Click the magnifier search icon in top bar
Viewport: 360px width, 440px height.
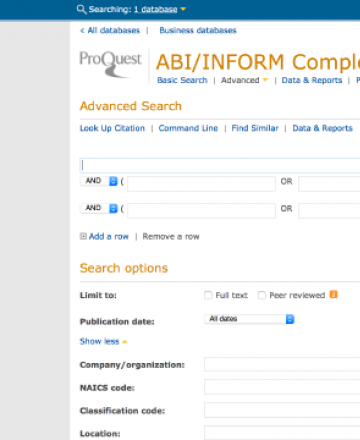click(81, 9)
